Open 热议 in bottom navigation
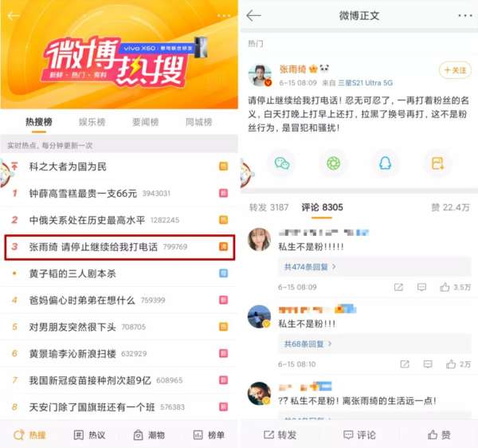Viewport: 478px width, 448px height. pos(89,435)
